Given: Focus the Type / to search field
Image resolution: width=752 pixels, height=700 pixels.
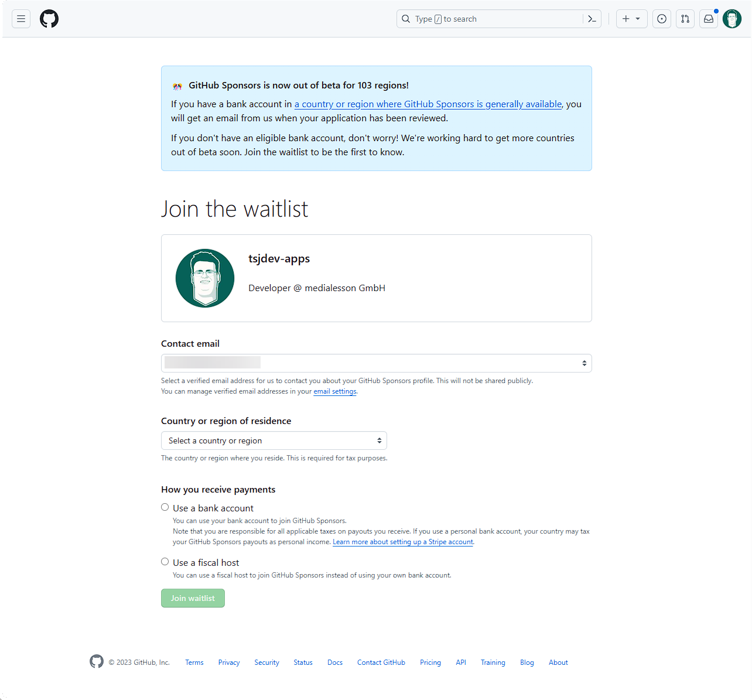Looking at the screenshot, I should pyautogui.click(x=490, y=19).
